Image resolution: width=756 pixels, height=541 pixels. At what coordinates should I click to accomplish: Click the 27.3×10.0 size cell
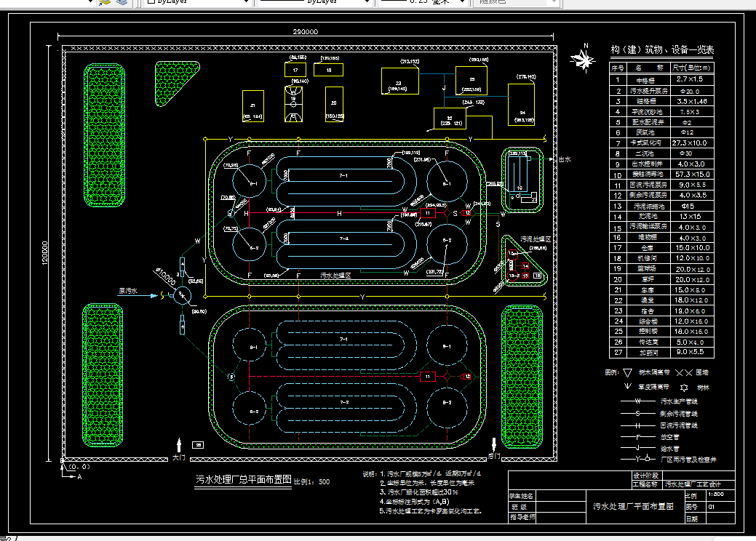point(690,143)
